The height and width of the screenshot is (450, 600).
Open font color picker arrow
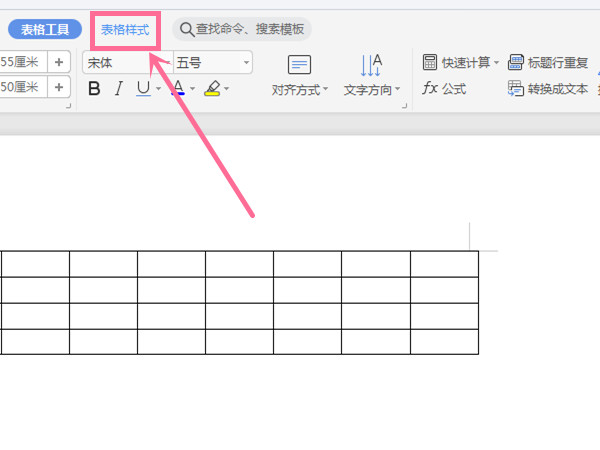point(192,89)
